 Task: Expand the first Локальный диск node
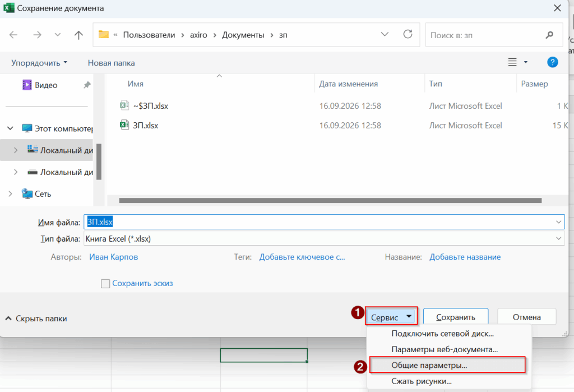coord(15,150)
